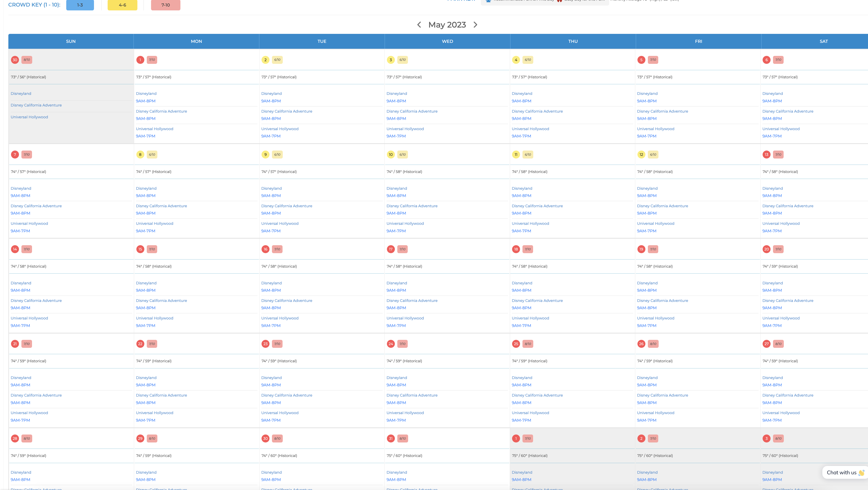The image size is (868, 490).
Task: Open Universal Hollywood link on May 3
Action: 405,129
